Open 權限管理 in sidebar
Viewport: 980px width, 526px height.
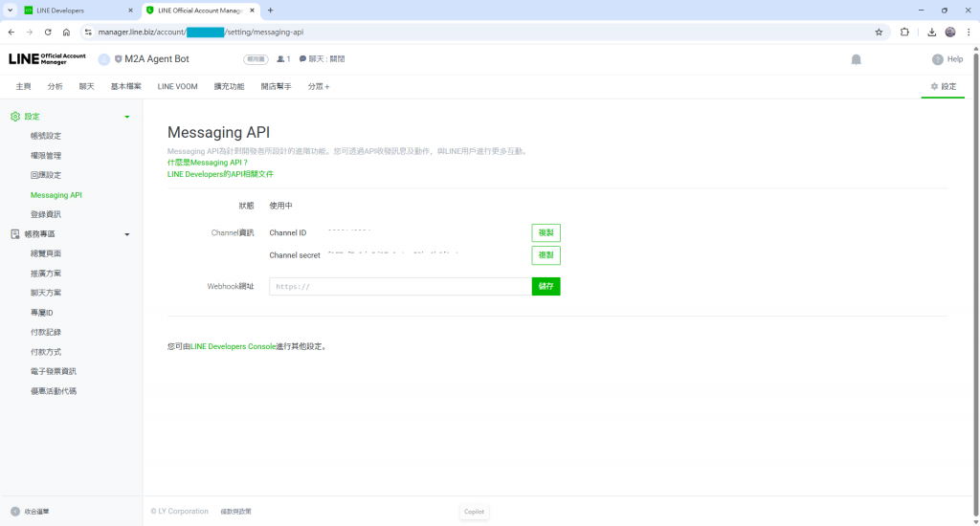pyautogui.click(x=46, y=156)
